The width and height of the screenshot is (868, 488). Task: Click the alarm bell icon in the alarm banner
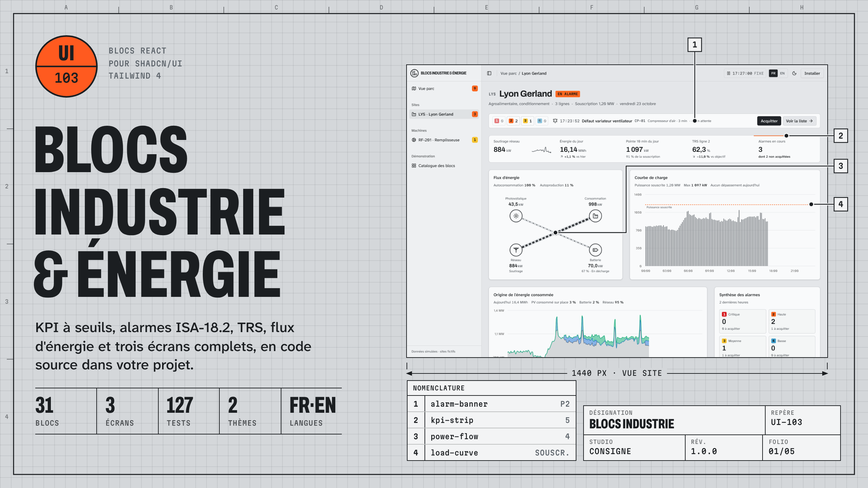[x=555, y=121]
